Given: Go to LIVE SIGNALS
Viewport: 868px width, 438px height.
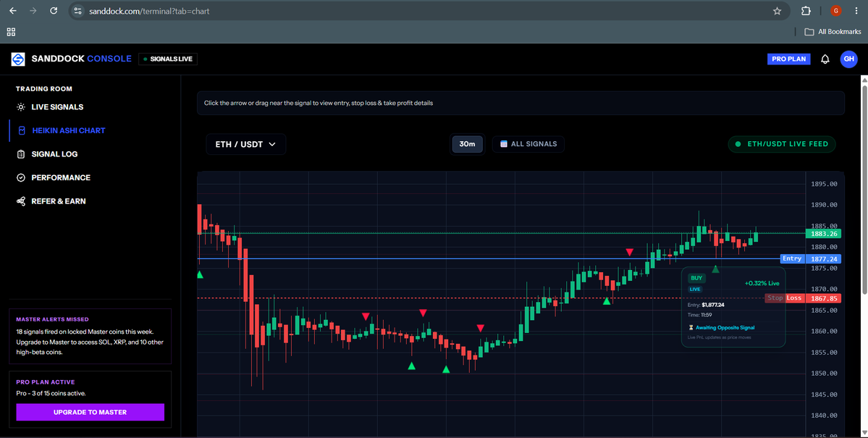Looking at the screenshot, I should tap(58, 107).
